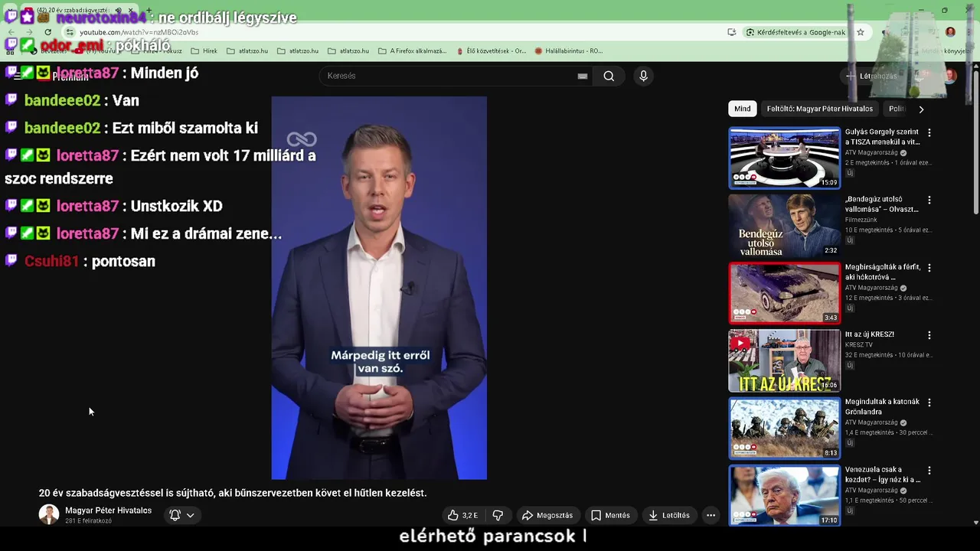Open the notification bell dropdown for the channel
This screenshot has width=980, height=551.
(182, 515)
